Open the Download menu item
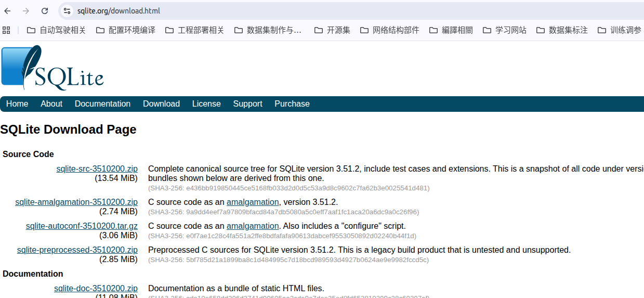The height and width of the screenshot is (298, 644). point(161,104)
